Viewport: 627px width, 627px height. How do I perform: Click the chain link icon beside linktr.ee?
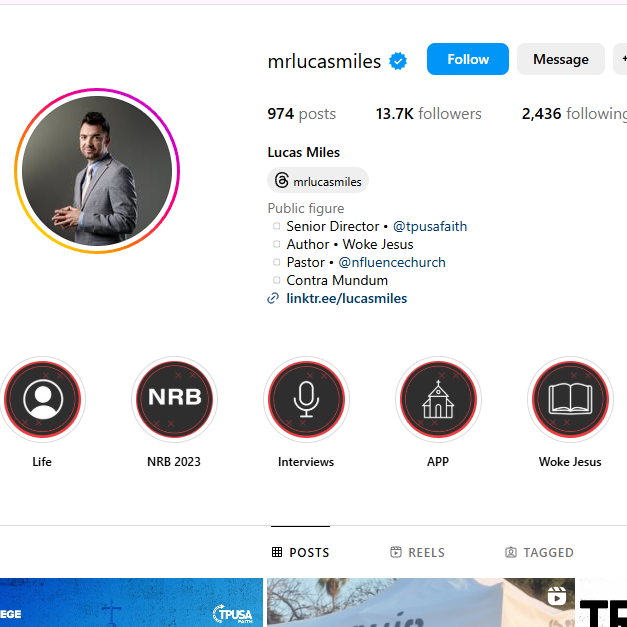(x=273, y=298)
